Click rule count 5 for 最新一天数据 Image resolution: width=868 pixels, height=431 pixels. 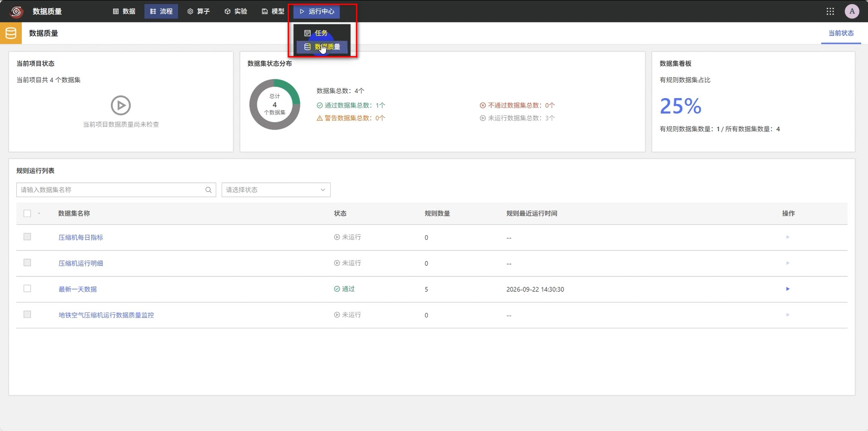pos(426,289)
